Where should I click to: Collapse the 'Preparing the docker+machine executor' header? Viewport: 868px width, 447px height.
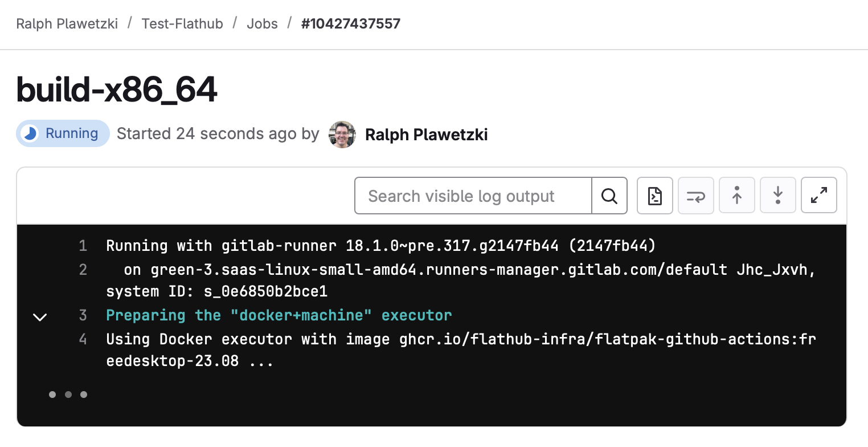pos(279,315)
